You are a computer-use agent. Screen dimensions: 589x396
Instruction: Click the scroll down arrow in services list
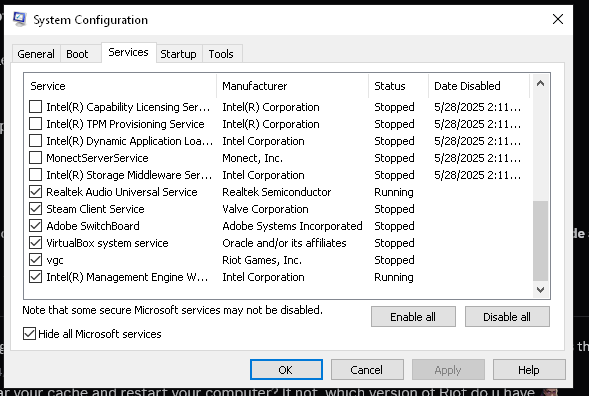coord(541,290)
